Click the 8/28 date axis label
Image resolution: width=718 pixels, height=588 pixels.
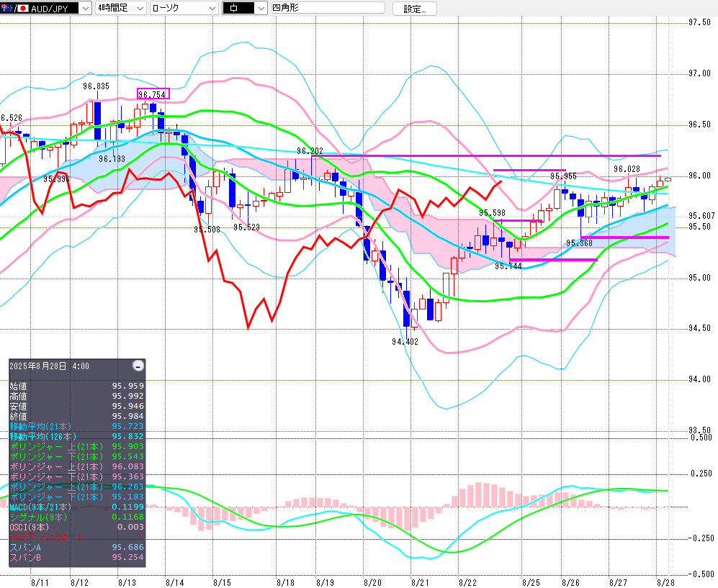(665, 583)
